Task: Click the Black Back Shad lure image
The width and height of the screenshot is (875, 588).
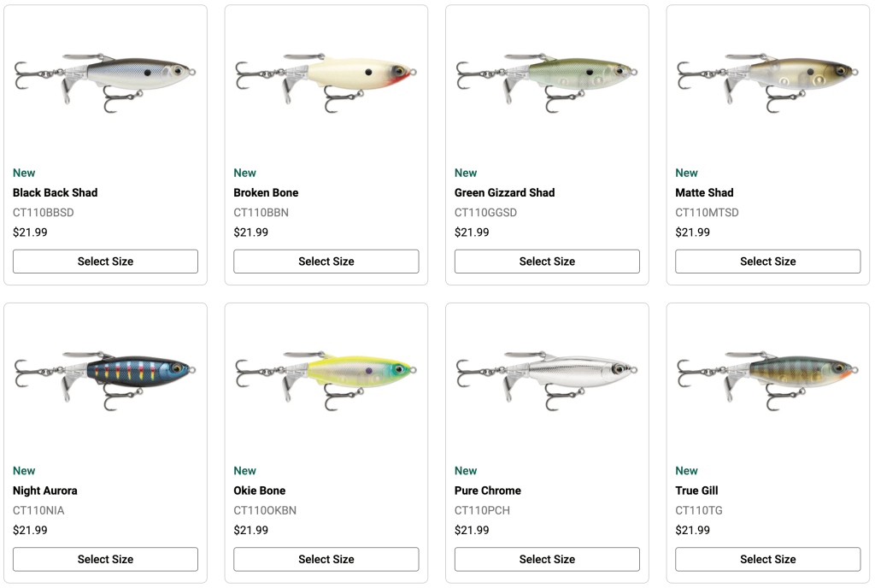Action: coord(105,79)
